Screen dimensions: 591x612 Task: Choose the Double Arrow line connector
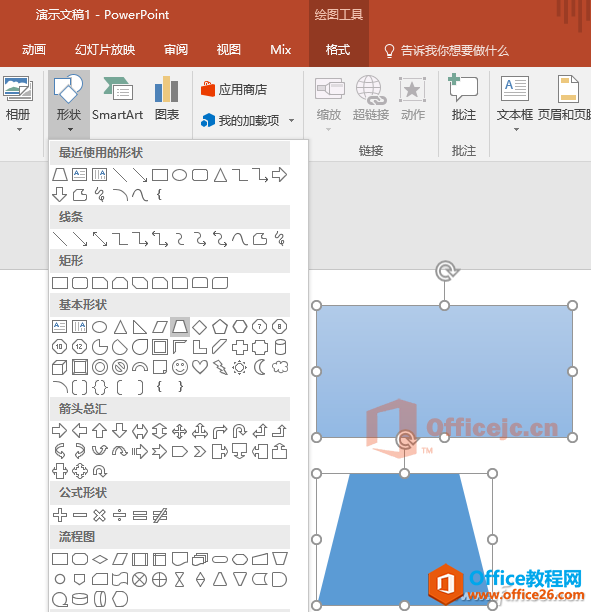(x=100, y=238)
